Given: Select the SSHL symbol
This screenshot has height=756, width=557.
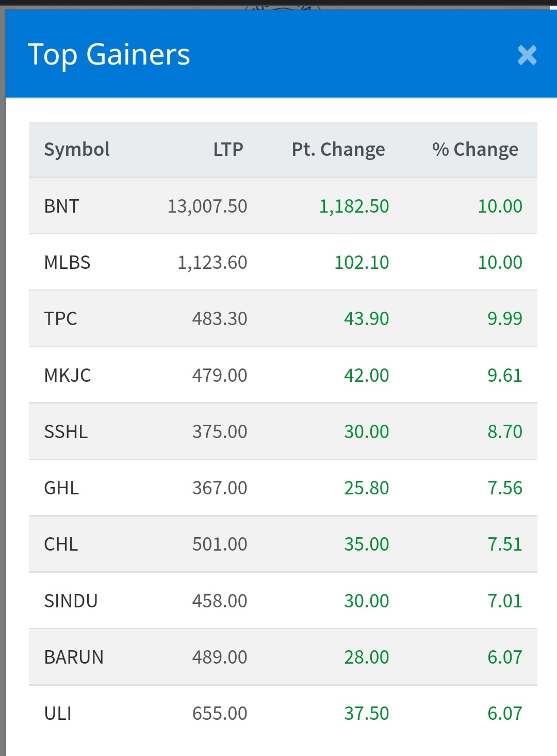Looking at the screenshot, I should 65,431.
